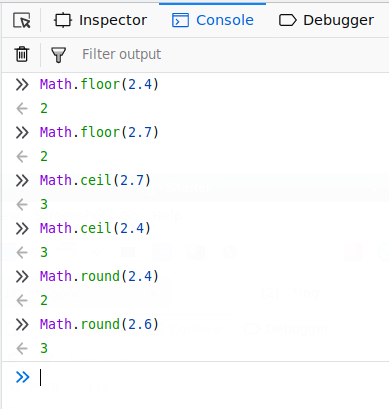The image size is (389, 409).
Task: Click the funnel filter icon
Action: [x=58, y=54]
